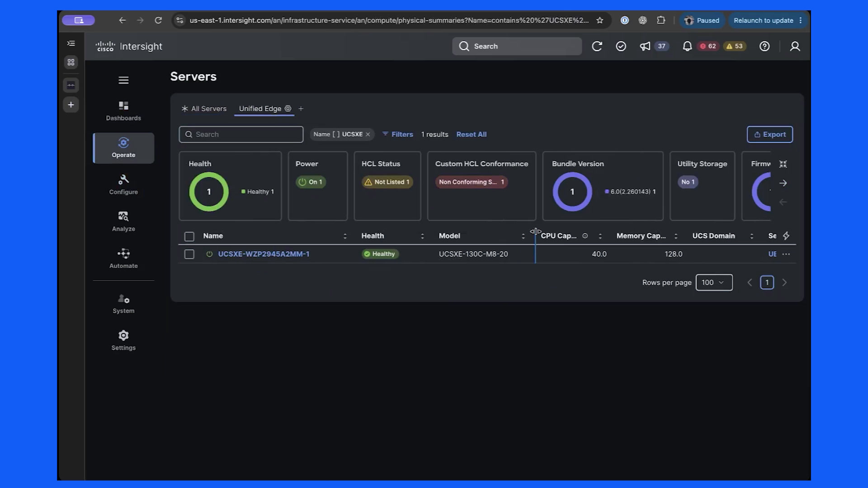Image resolution: width=868 pixels, height=488 pixels.
Task: Select the Unified Edge tab
Action: pos(260,108)
